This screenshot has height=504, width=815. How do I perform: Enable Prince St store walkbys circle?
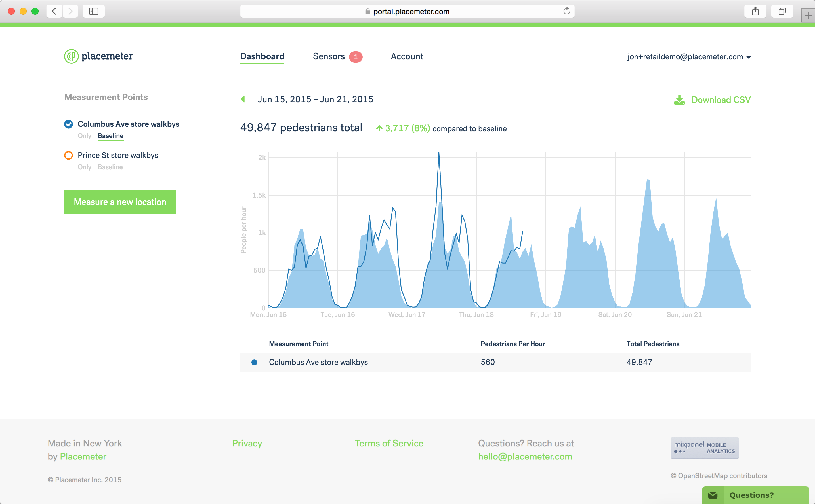(x=68, y=155)
